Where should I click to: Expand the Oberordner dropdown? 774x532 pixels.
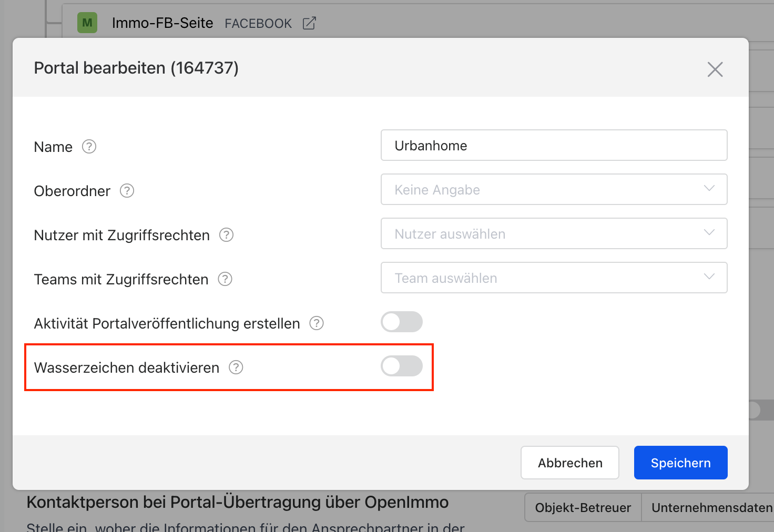554,190
